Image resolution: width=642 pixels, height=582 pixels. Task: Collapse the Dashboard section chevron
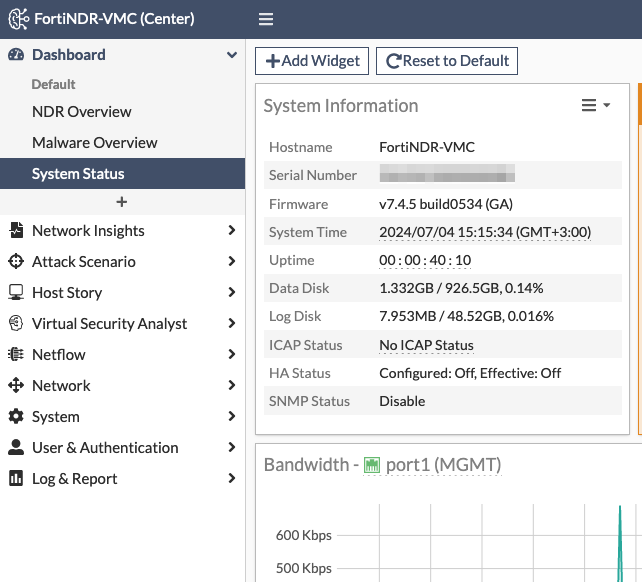(x=232, y=55)
